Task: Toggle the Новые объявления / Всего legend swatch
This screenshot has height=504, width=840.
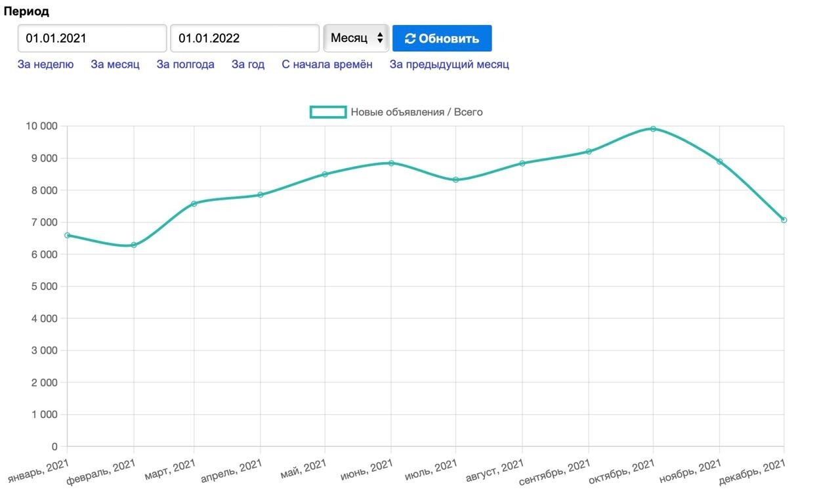Action: [328, 112]
